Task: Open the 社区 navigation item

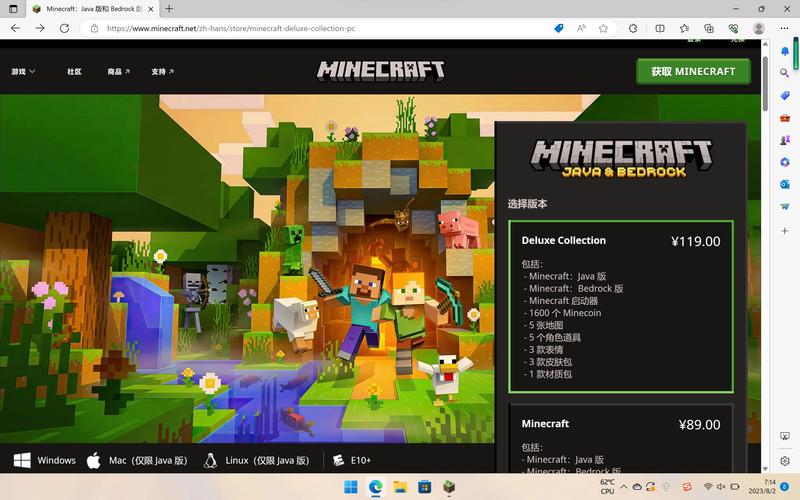Action: pyautogui.click(x=74, y=72)
